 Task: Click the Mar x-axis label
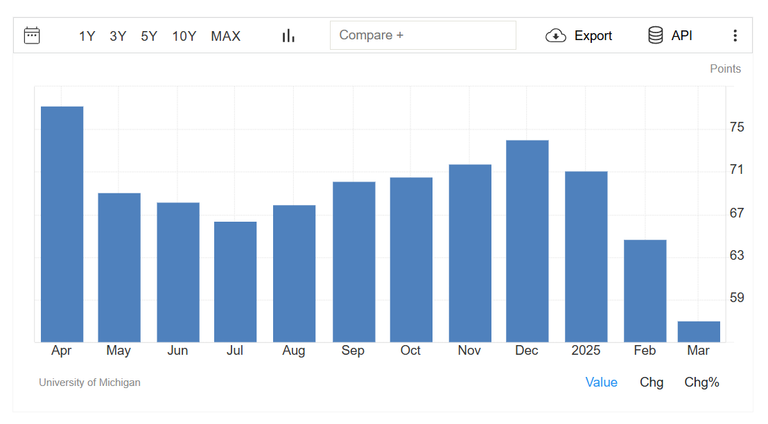click(698, 351)
